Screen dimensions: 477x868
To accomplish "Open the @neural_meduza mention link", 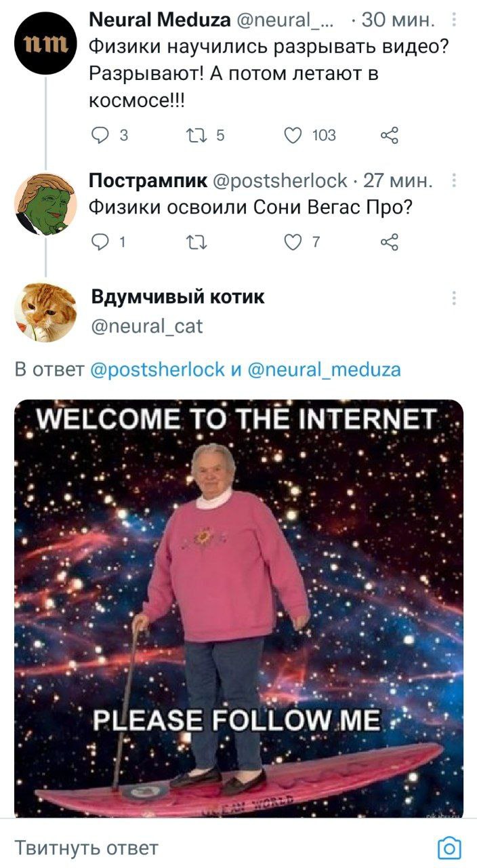I will (324, 370).
